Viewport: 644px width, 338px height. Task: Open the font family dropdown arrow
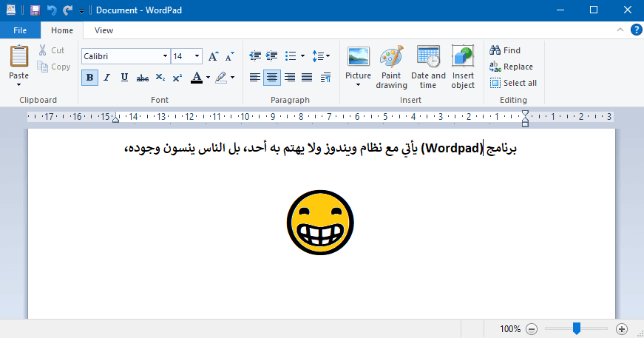click(165, 56)
